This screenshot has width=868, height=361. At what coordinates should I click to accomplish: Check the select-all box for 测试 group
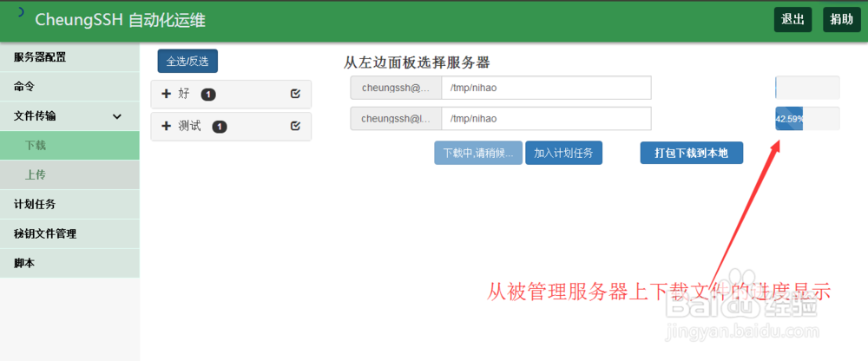point(295,126)
